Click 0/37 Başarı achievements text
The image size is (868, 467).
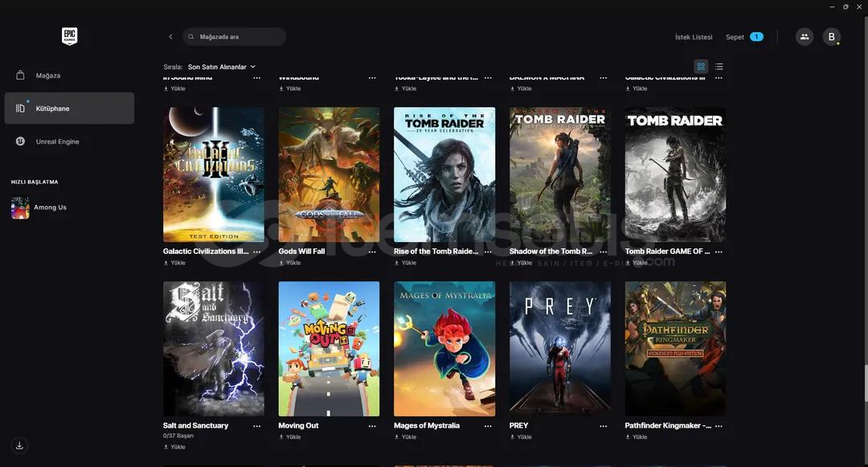(x=178, y=436)
